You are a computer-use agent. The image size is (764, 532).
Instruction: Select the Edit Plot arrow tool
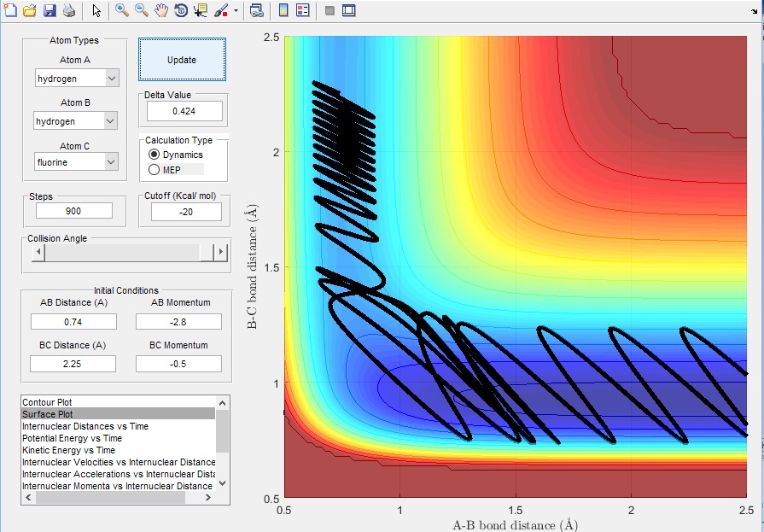96,10
